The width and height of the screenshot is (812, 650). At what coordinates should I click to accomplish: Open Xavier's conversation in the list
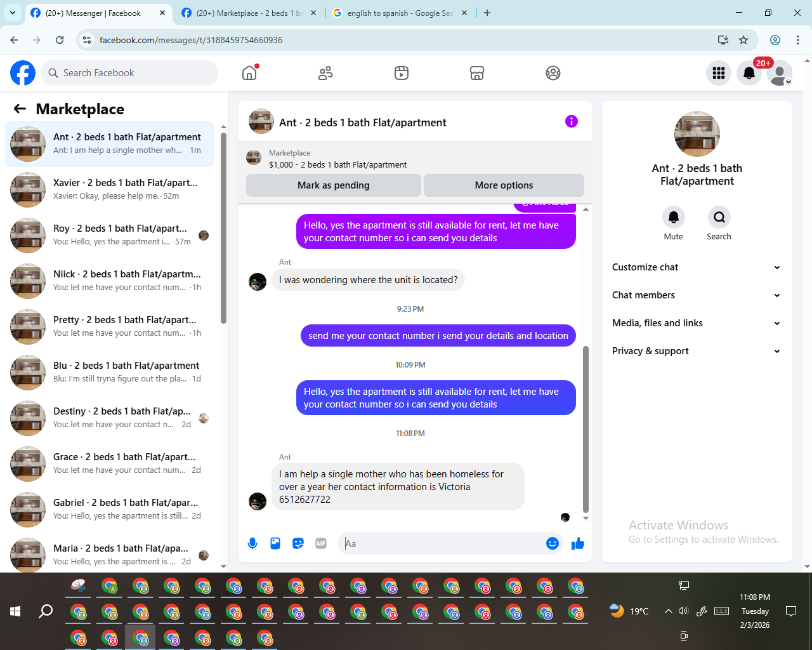109,190
